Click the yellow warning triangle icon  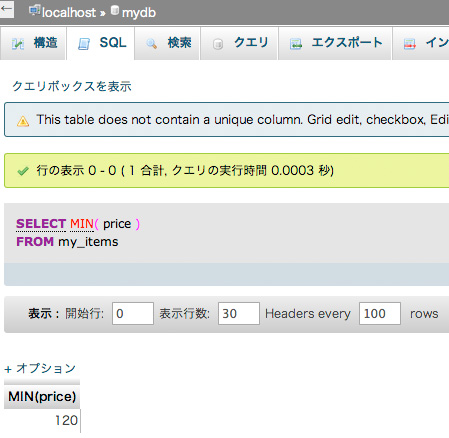point(23,121)
